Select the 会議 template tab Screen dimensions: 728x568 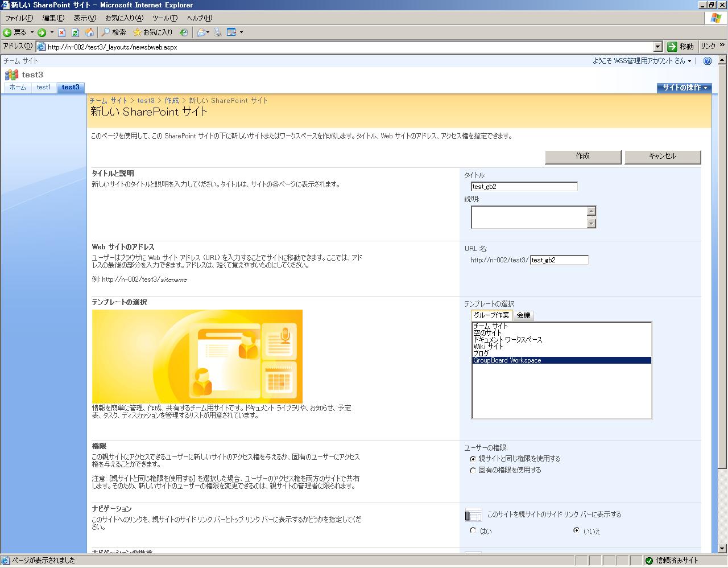523,315
